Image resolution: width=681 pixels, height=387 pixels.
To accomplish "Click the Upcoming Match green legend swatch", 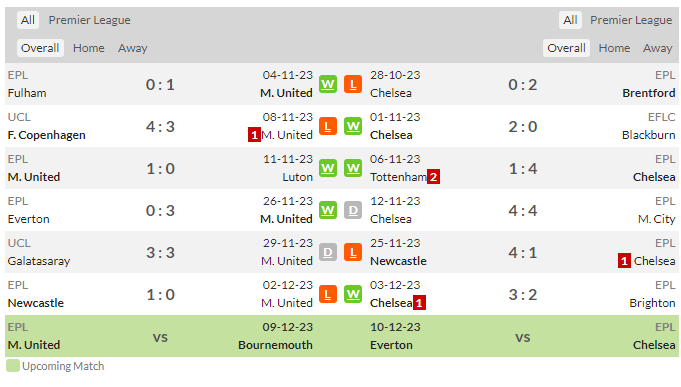I will [13, 366].
